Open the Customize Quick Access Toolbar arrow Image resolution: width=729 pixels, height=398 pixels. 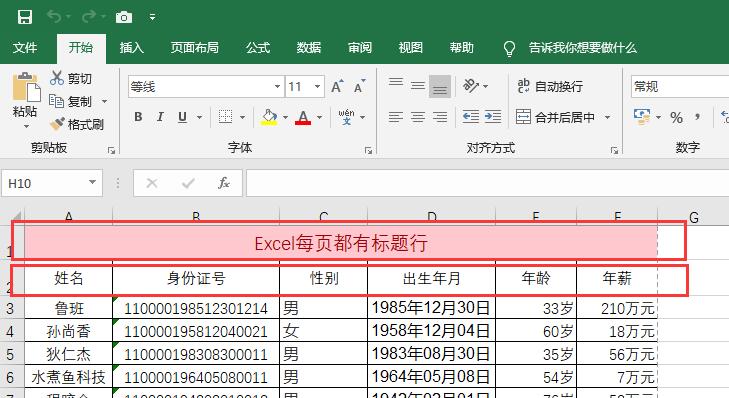(152, 18)
